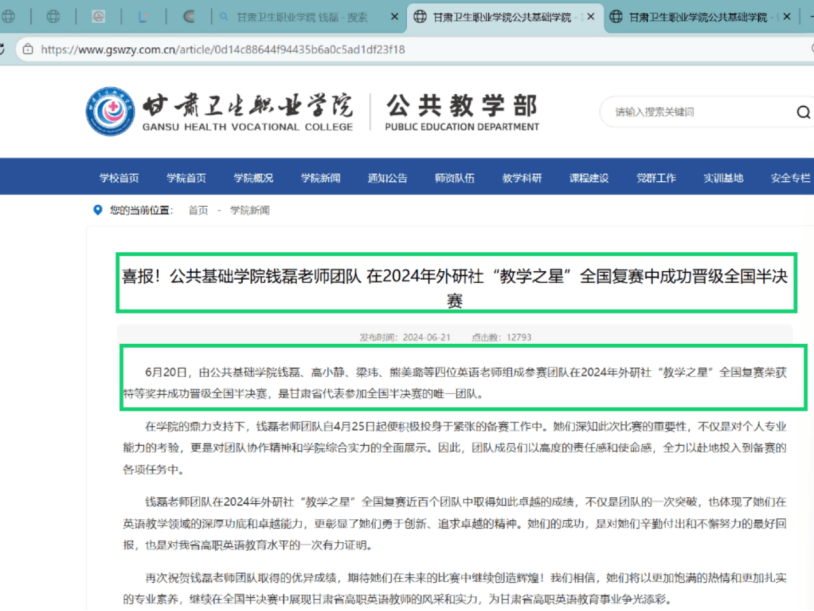
Task: Open the 学院概况 nav menu
Action: (x=253, y=178)
